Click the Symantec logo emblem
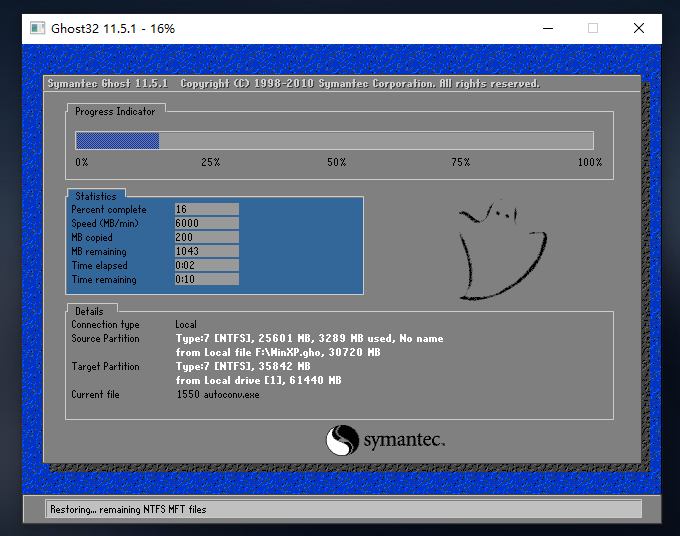Screen dimensions: 680x536 341,439
